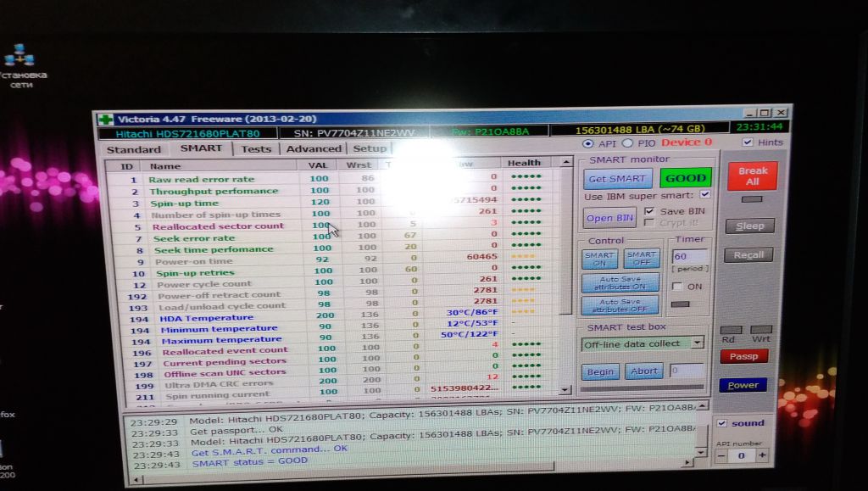Click the SMART ON button
Screen dimensions: 868x491
(599, 259)
